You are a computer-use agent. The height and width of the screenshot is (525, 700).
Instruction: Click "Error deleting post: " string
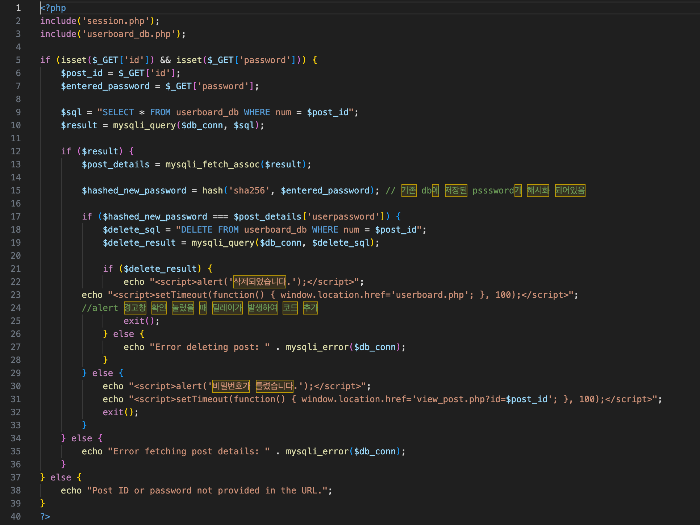coord(210,347)
